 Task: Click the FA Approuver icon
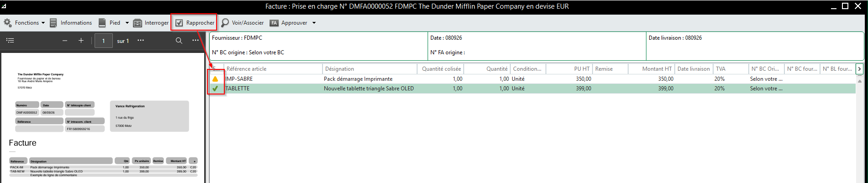(x=274, y=23)
